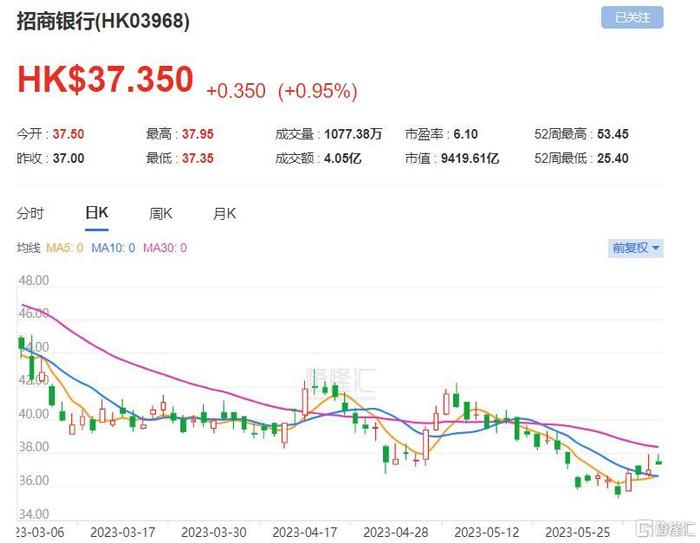The height and width of the screenshot is (543, 700).
Task: Click the 2023-05-25 date axis label
Action: pyautogui.click(x=578, y=532)
